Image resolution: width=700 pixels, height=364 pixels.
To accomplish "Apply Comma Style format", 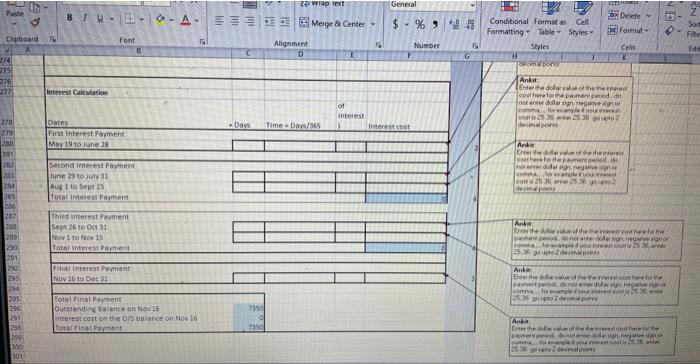I will [x=435, y=25].
